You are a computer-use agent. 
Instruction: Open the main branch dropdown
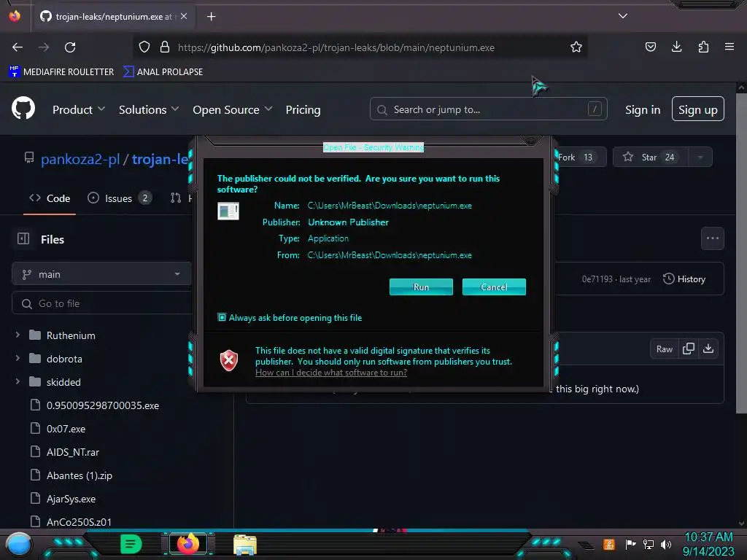[101, 274]
